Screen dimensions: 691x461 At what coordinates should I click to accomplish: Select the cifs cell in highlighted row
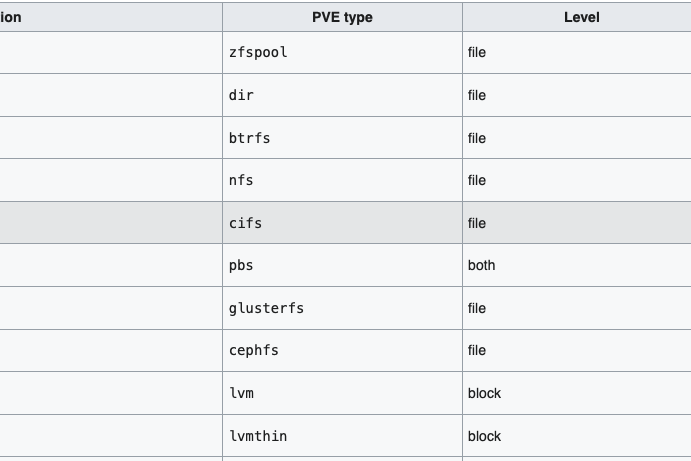[245, 223]
